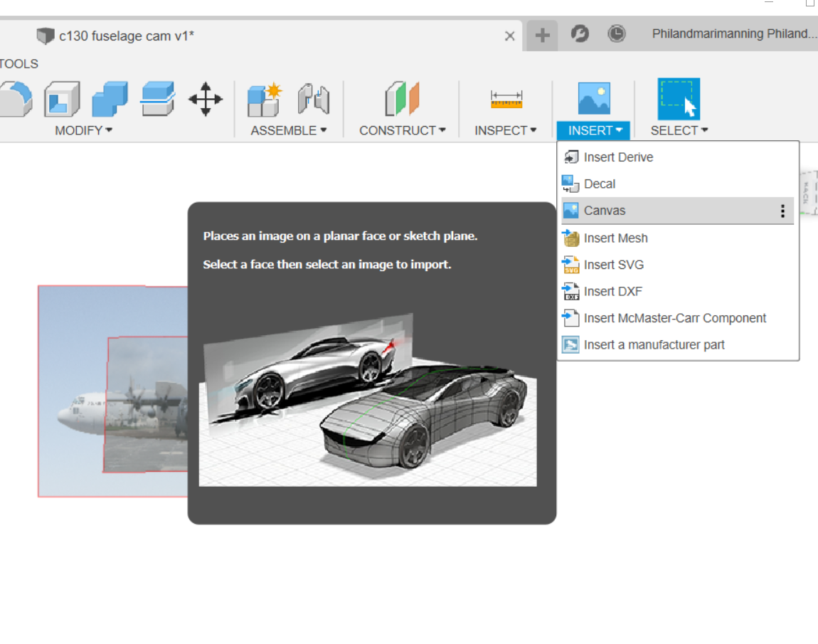Click the extensions refresh icon

point(580,34)
